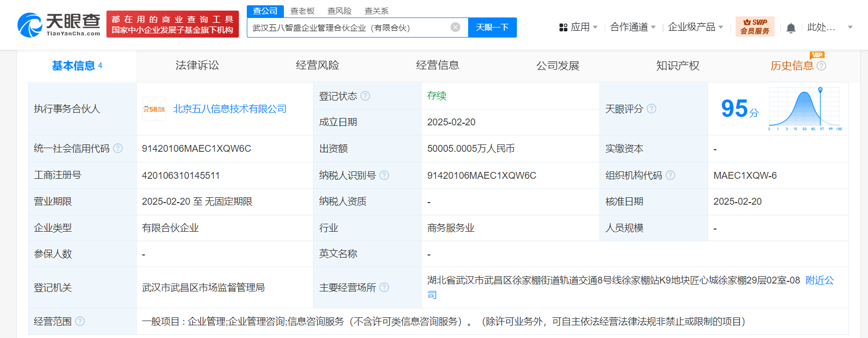Focus the company search input field
Image resolution: width=868 pixels, height=338 pixels.
pos(350,28)
